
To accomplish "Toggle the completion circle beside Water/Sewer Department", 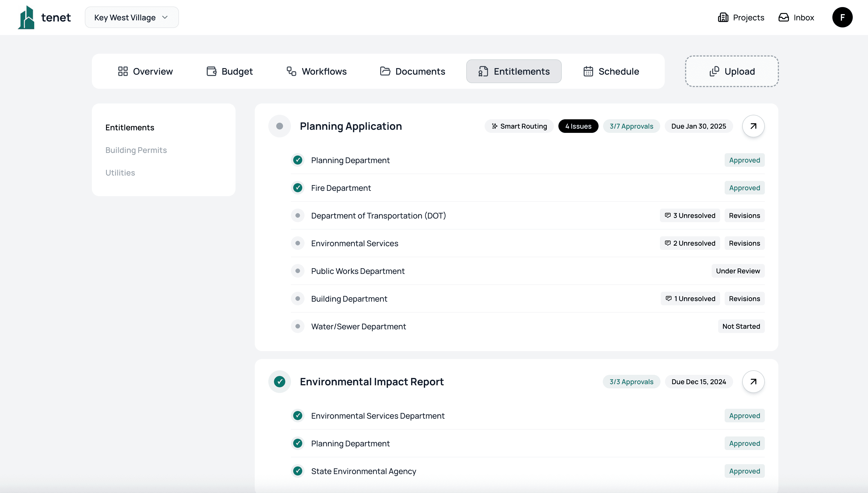I will (298, 326).
